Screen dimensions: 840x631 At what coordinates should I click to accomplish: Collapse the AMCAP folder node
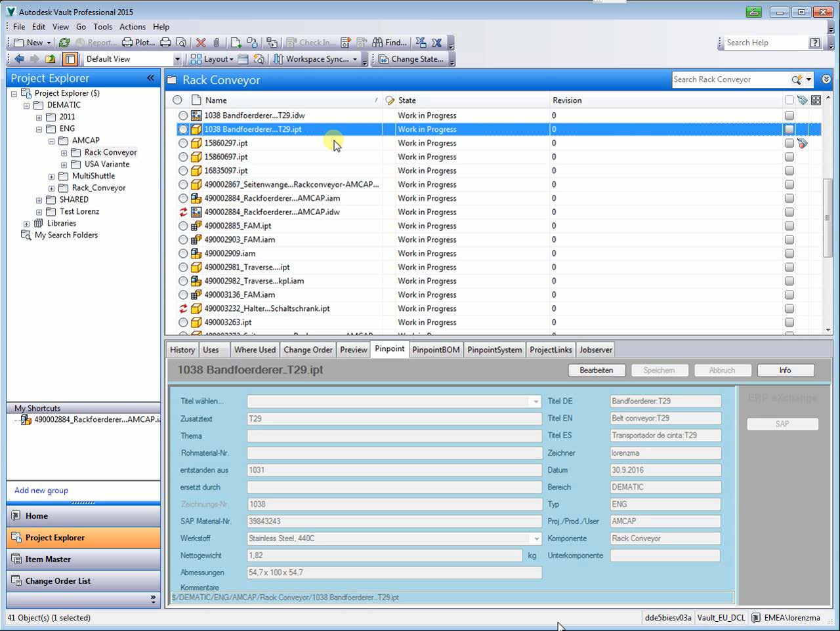point(51,141)
